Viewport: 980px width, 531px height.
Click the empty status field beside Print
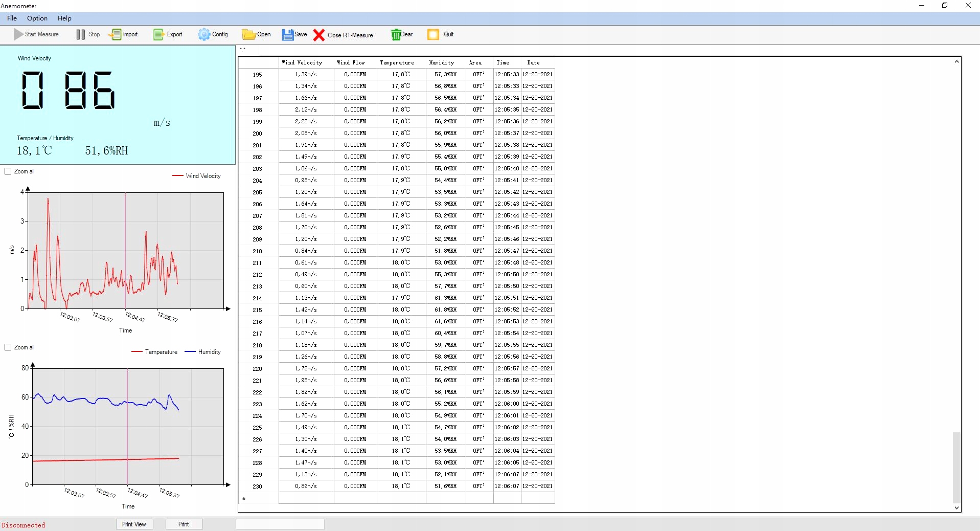point(280,524)
